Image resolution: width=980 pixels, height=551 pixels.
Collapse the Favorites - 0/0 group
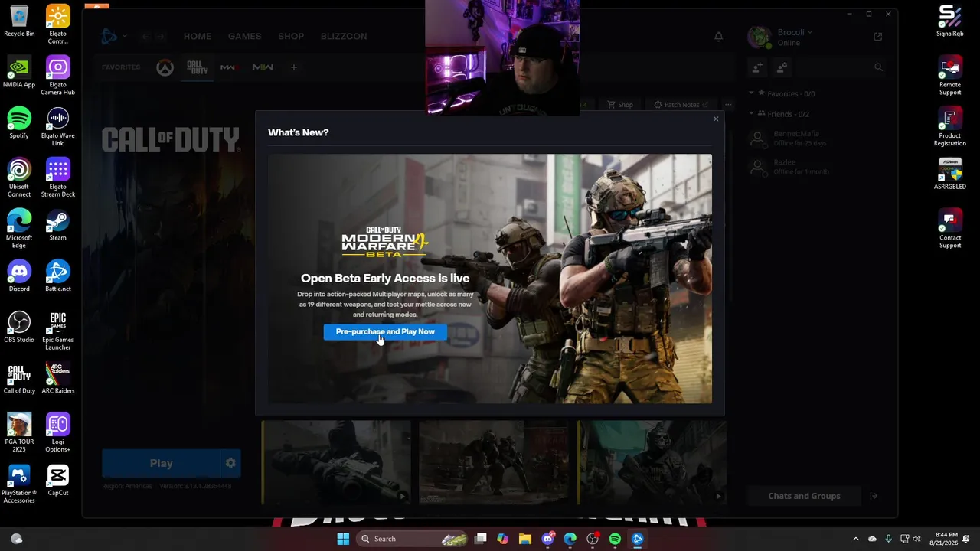coord(751,93)
